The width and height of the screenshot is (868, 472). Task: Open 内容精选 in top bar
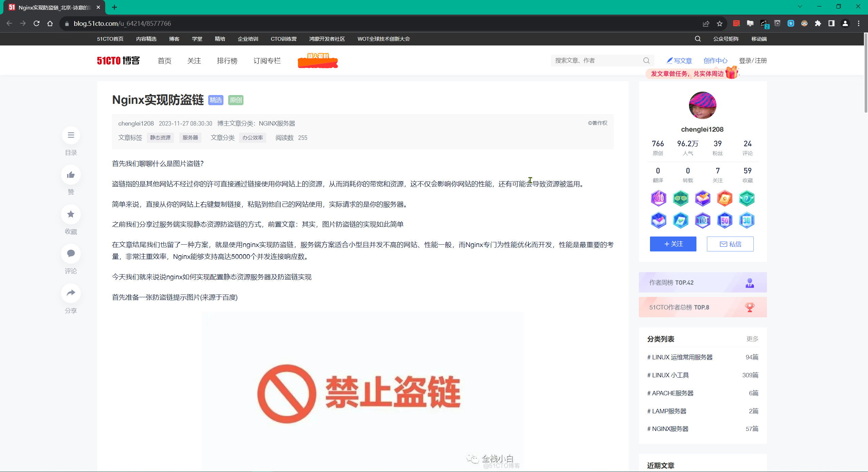coord(146,39)
